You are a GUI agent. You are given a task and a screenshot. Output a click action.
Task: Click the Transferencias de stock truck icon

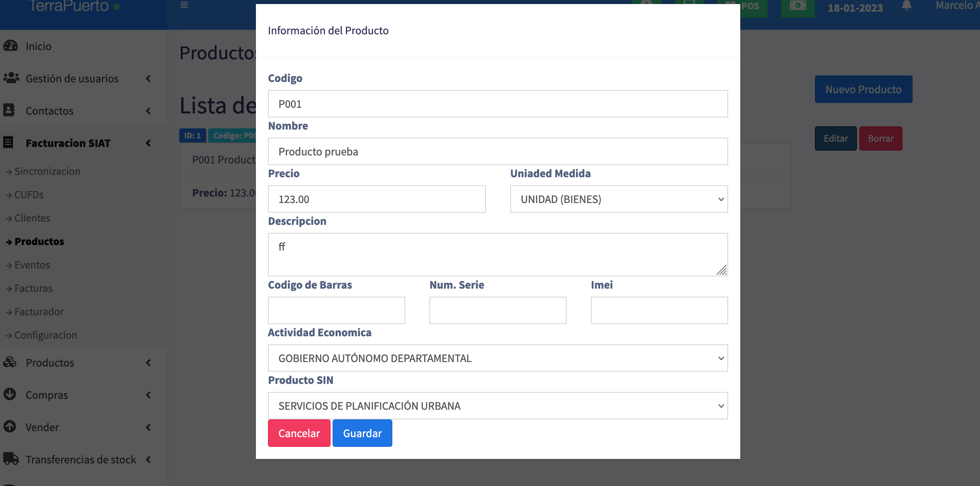[11, 459]
